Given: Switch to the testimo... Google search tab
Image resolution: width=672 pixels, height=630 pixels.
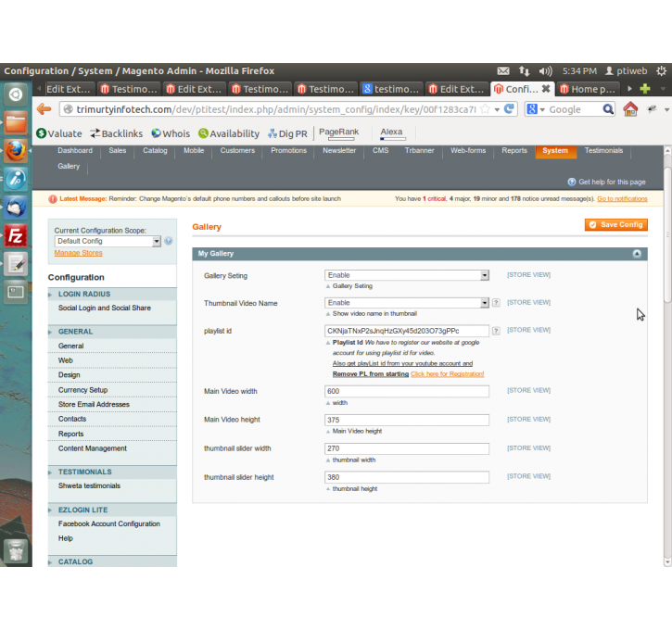Looking at the screenshot, I should [391, 89].
